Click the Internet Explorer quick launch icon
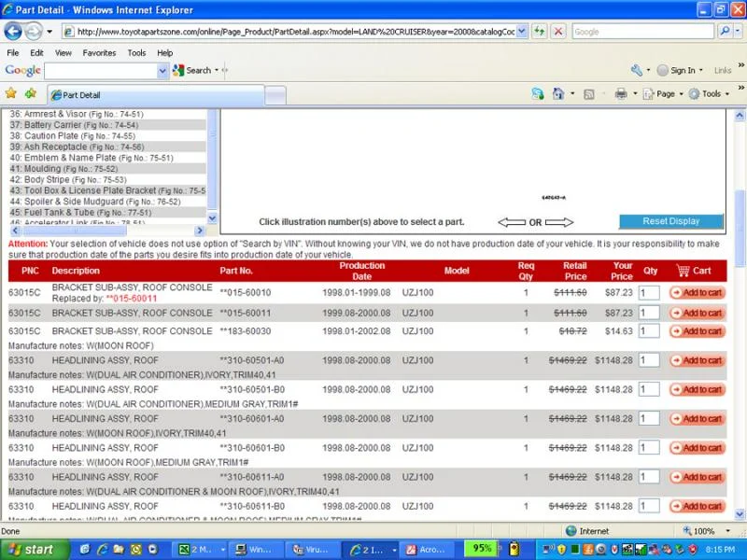This screenshot has height=560, width=747. pos(102,550)
